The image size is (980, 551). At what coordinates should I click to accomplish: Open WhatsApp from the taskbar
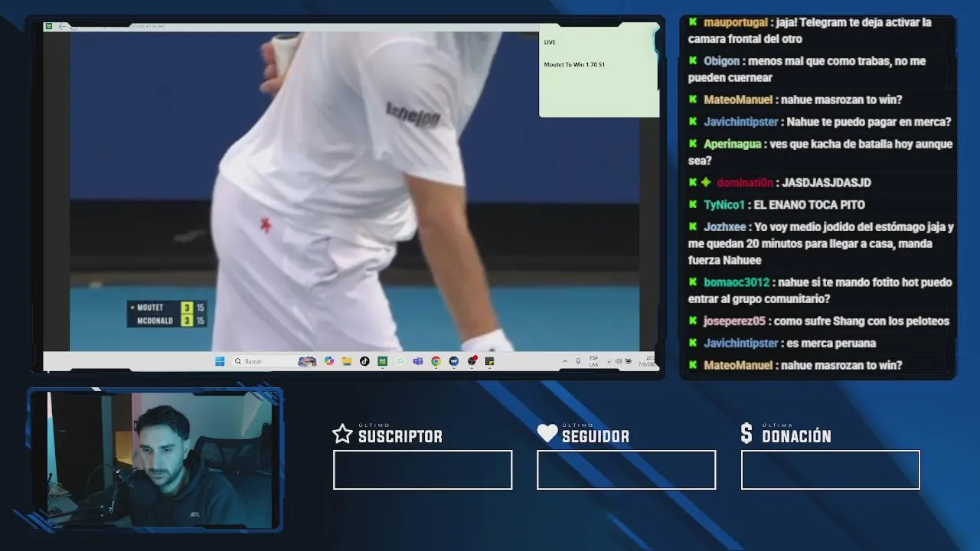[x=400, y=361]
